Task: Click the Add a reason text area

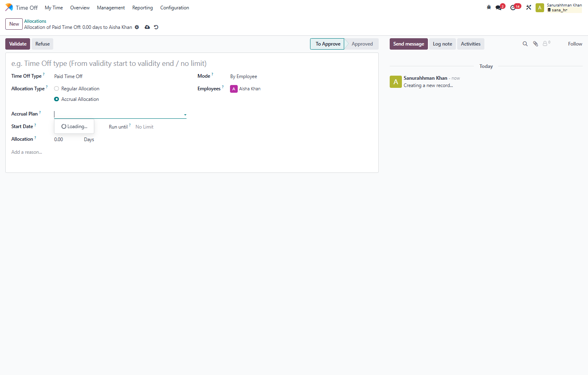Action: 192,152
